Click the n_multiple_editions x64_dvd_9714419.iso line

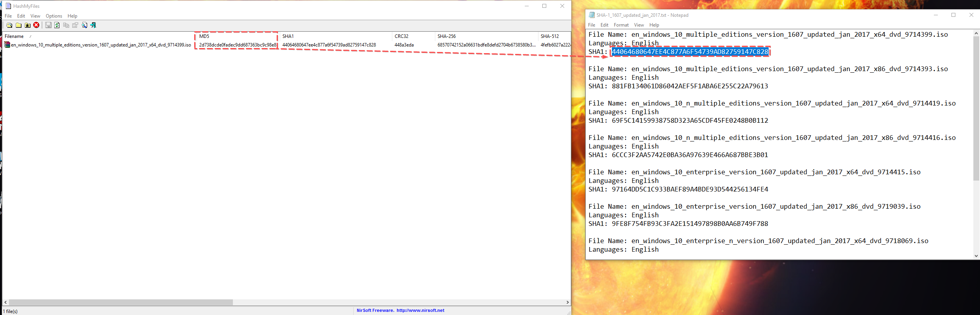(x=772, y=103)
